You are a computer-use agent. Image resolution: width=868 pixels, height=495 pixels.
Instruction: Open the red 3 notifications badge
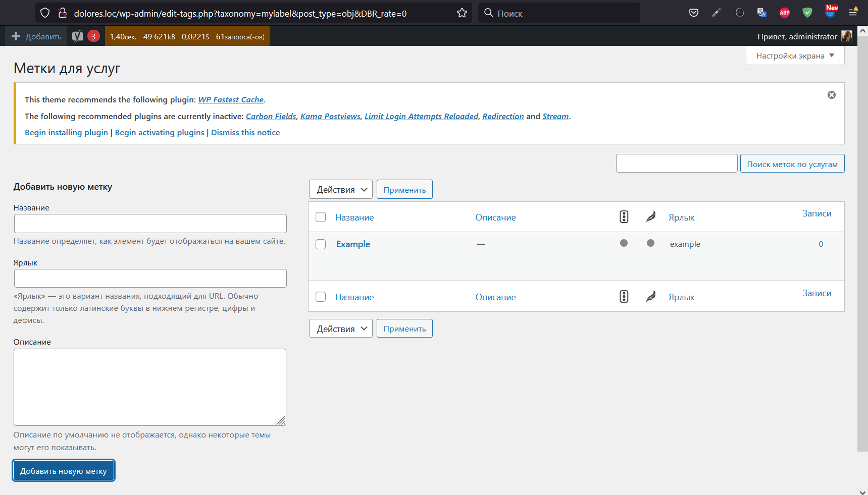pos(93,36)
